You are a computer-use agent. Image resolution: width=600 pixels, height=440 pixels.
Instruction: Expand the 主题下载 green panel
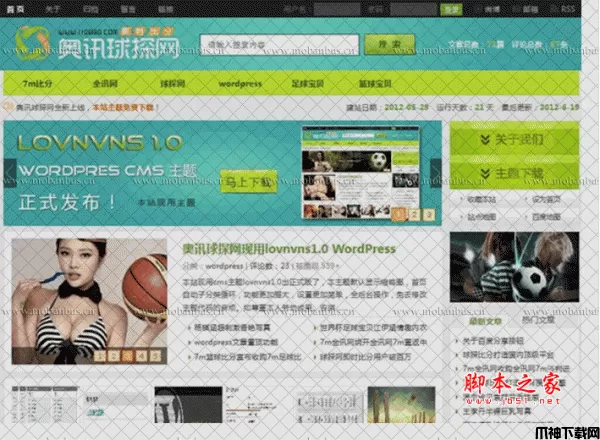[514, 174]
